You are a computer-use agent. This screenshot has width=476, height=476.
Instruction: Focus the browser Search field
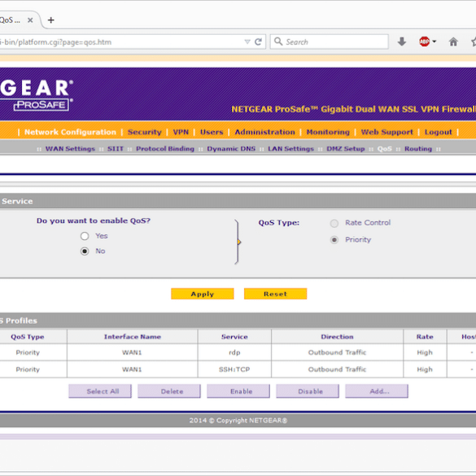[329, 41]
